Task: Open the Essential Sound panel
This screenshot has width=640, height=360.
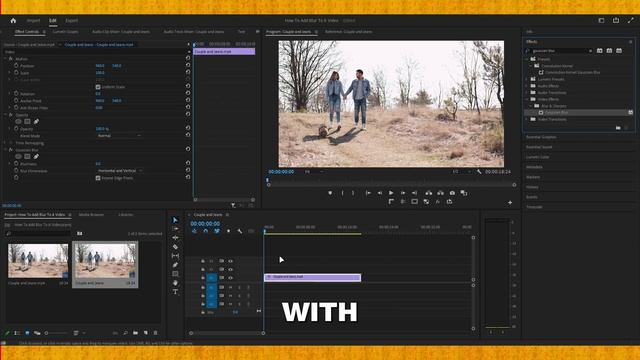Action: [539, 147]
